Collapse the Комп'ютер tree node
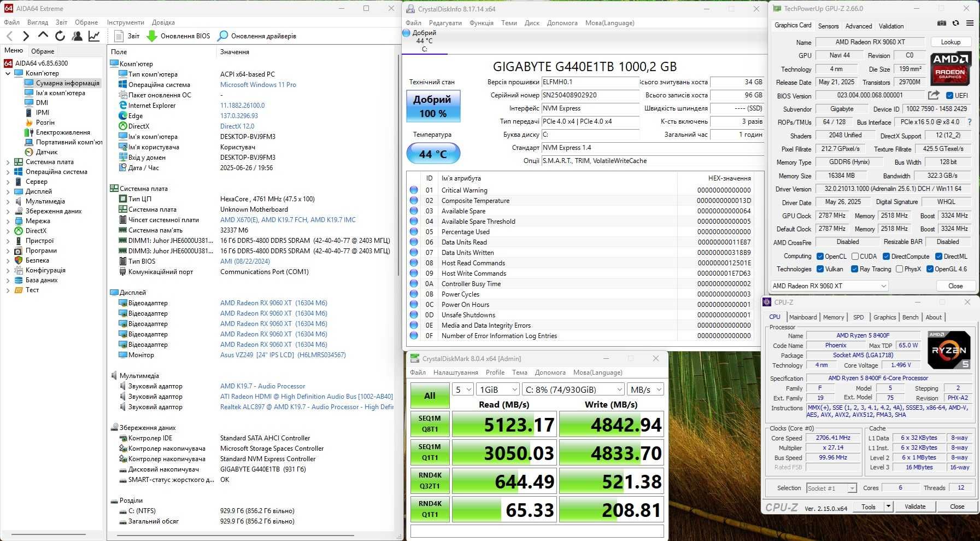This screenshot has width=980, height=541. click(x=8, y=73)
